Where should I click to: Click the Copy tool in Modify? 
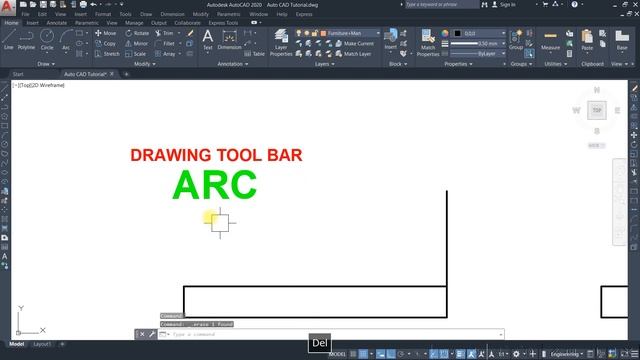(106, 43)
